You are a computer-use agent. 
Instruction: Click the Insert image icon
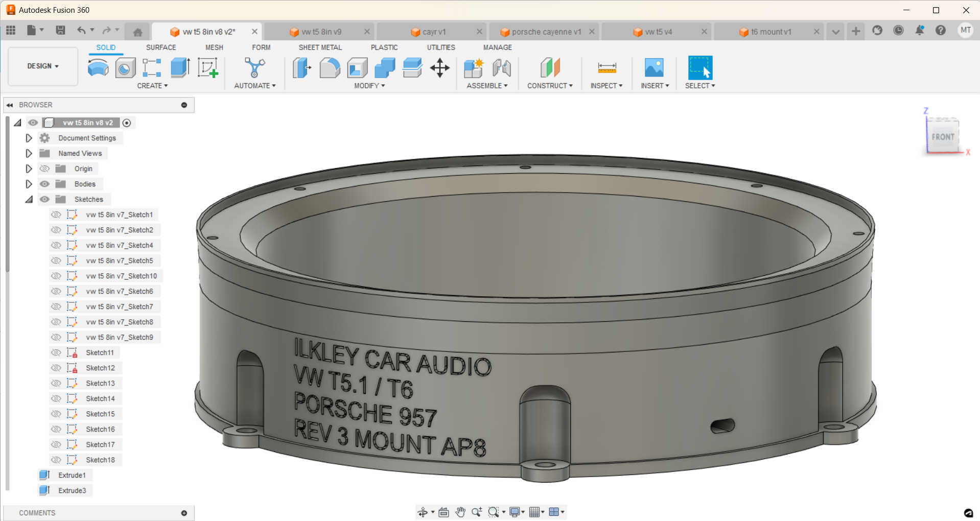click(654, 67)
